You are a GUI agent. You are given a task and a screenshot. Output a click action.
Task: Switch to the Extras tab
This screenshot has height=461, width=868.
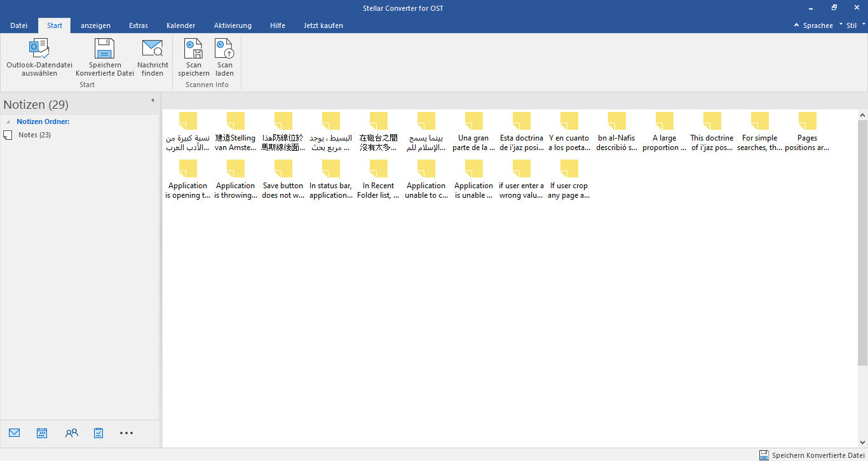pyautogui.click(x=139, y=25)
